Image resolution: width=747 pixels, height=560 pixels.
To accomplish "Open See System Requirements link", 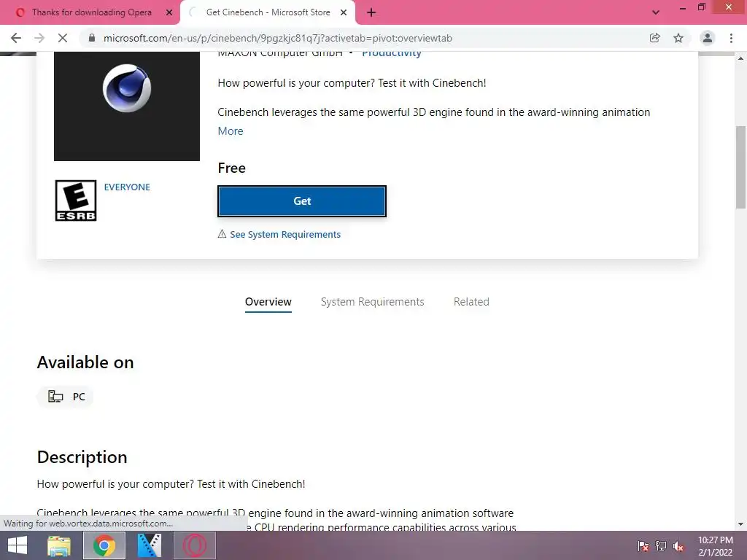I will (x=285, y=234).
